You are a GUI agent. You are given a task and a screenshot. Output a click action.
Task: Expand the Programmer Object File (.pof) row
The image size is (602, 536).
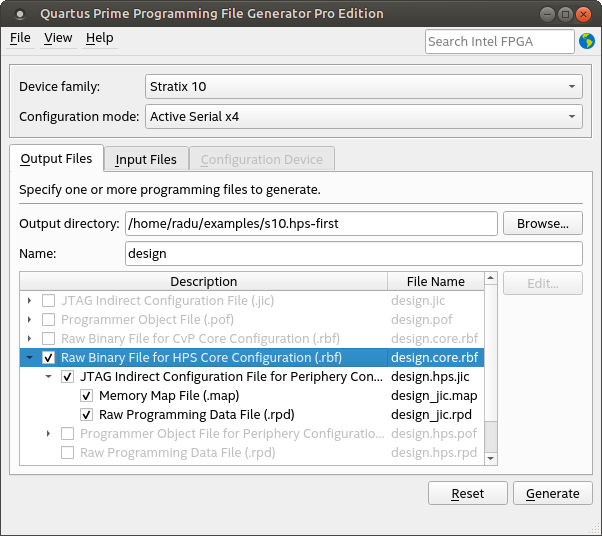coord(30,320)
